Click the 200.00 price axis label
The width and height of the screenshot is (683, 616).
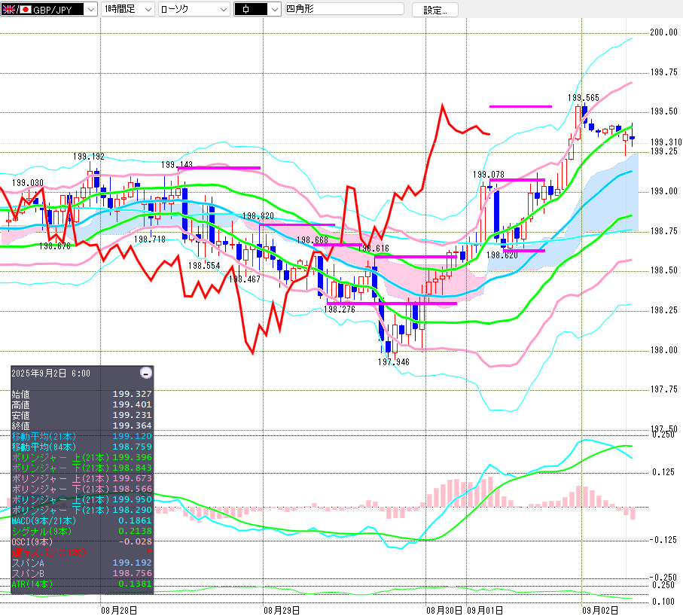[664, 32]
